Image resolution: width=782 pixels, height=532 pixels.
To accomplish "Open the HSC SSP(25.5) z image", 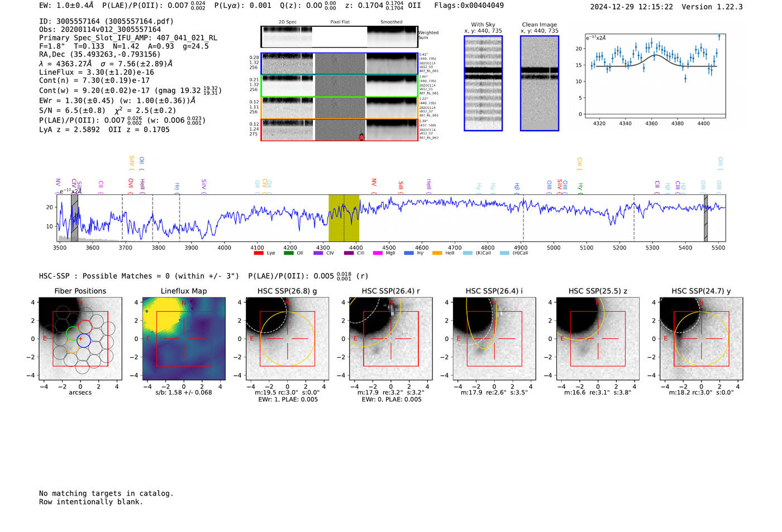I will pos(598,339).
